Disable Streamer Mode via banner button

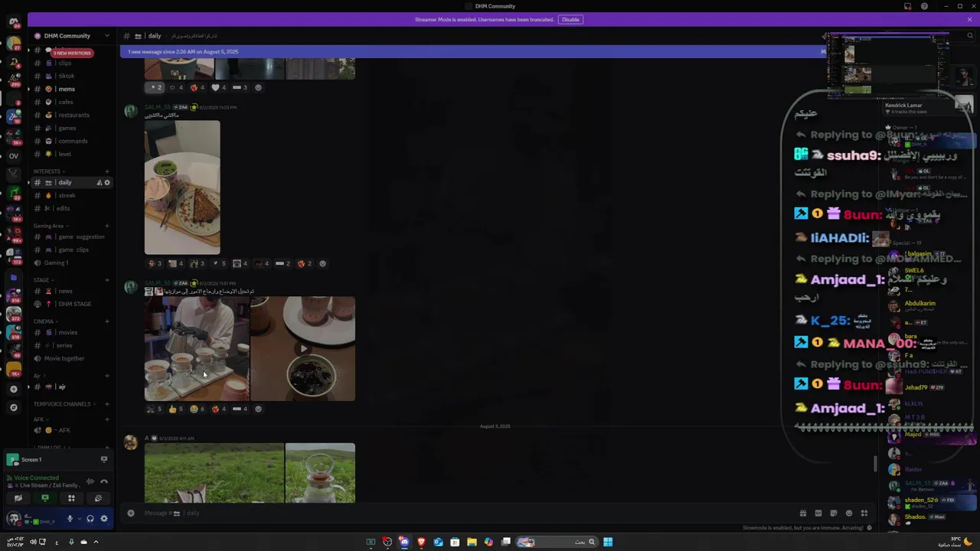coord(570,19)
